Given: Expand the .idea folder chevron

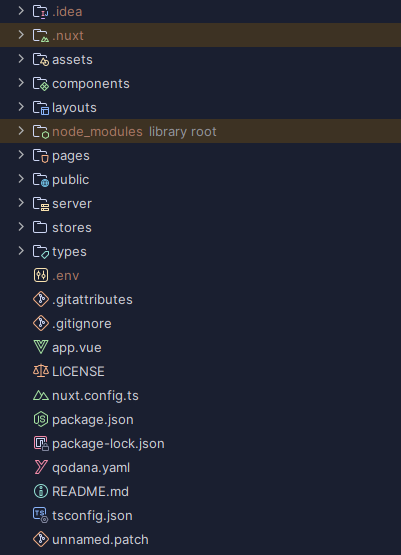Looking at the screenshot, I should pos(21,11).
